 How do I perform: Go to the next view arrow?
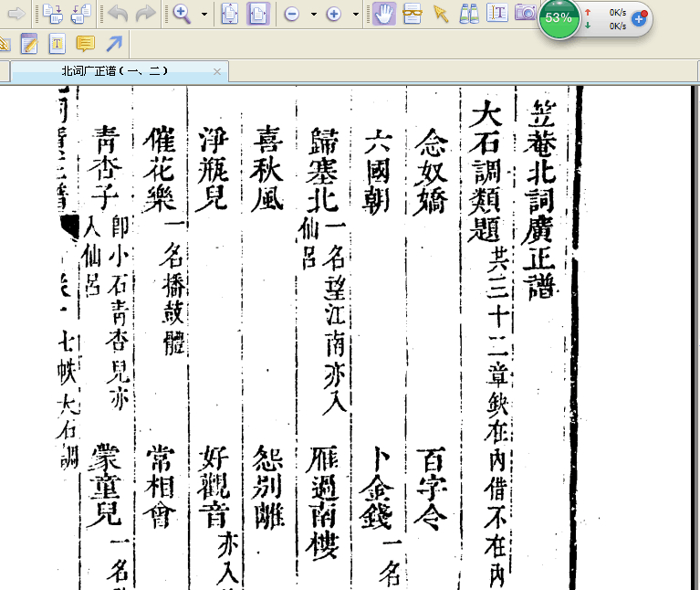16,14
